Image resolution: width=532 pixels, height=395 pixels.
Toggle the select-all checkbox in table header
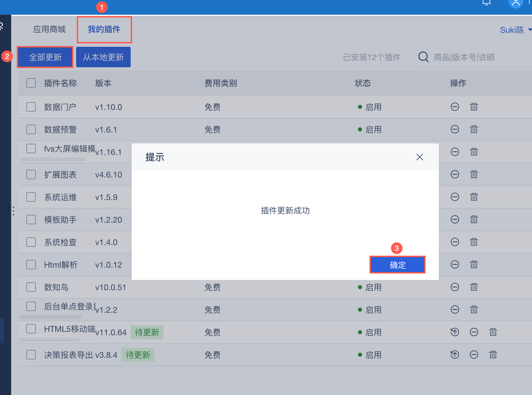[x=31, y=83]
